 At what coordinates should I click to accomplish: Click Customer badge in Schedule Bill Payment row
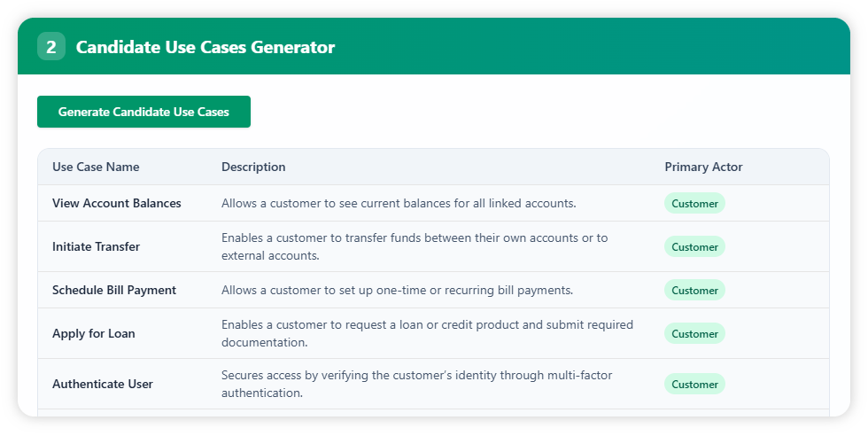(x=694, y=290)
